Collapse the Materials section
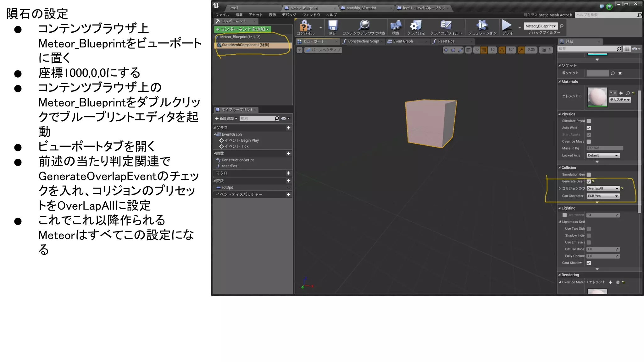The height and width of the screenshot is (362, 644). [560, 82]
